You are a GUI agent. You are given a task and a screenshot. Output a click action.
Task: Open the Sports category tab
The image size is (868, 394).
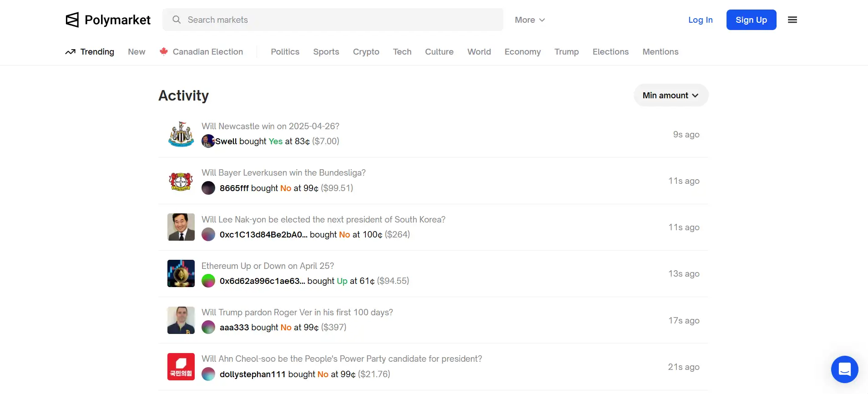click(326, 52)
